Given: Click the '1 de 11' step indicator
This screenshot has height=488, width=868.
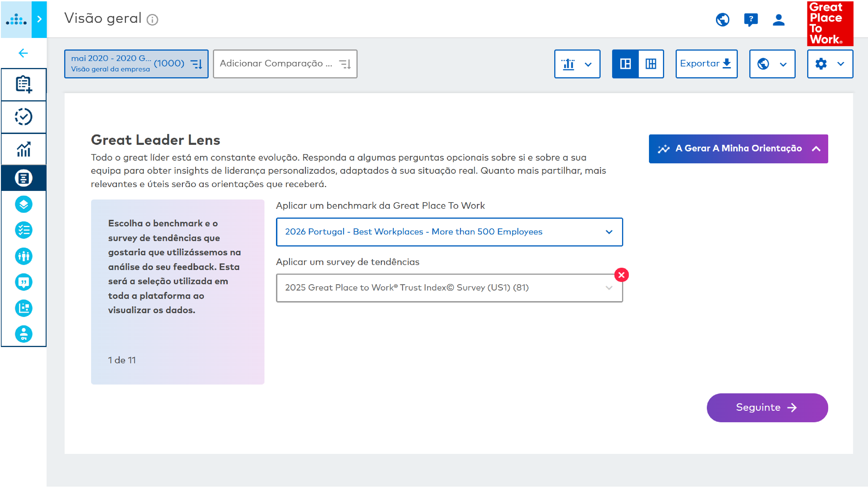Looking at the screenshot, I should [x=122, y=360].
